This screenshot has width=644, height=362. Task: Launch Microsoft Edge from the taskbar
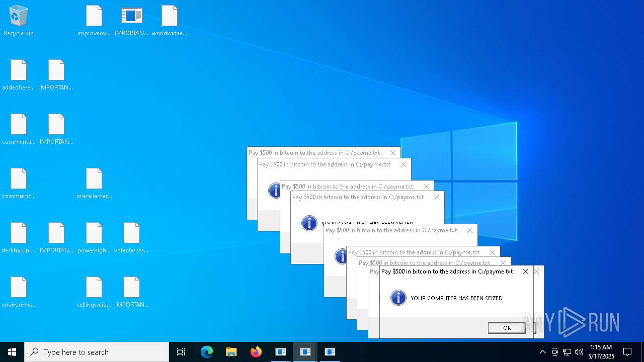tap(207, 352)
